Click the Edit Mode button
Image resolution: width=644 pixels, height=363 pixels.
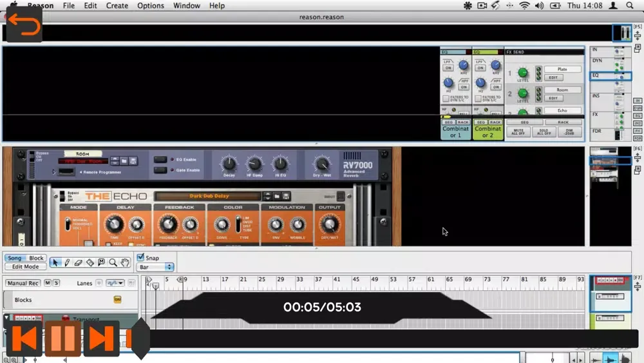pos(26,266)
